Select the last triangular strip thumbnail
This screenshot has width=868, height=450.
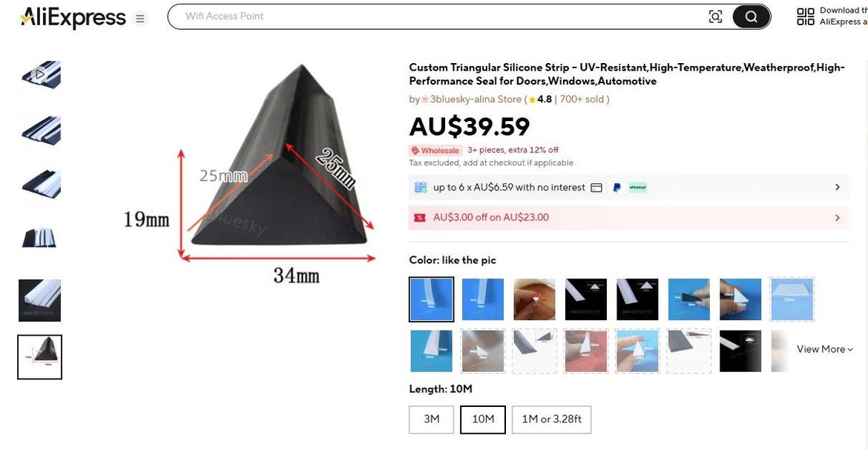coord(39,357)
